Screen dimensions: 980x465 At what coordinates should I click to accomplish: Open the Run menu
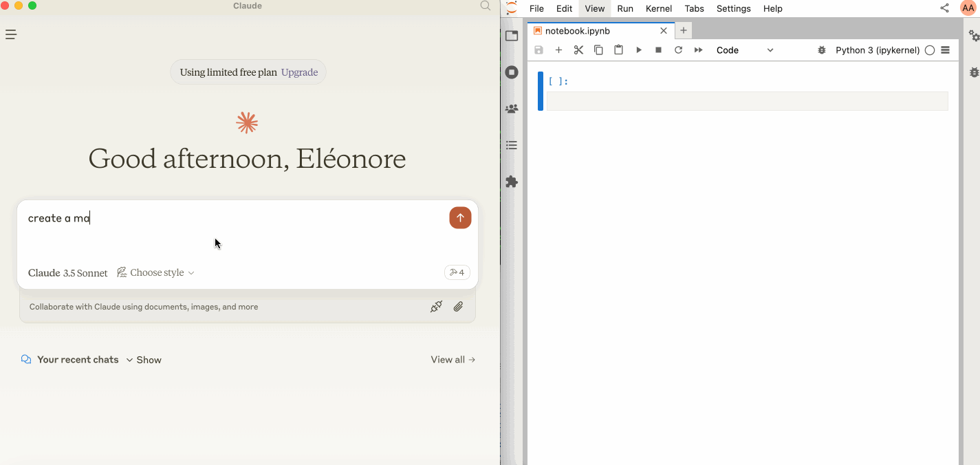tap(625, 8)
